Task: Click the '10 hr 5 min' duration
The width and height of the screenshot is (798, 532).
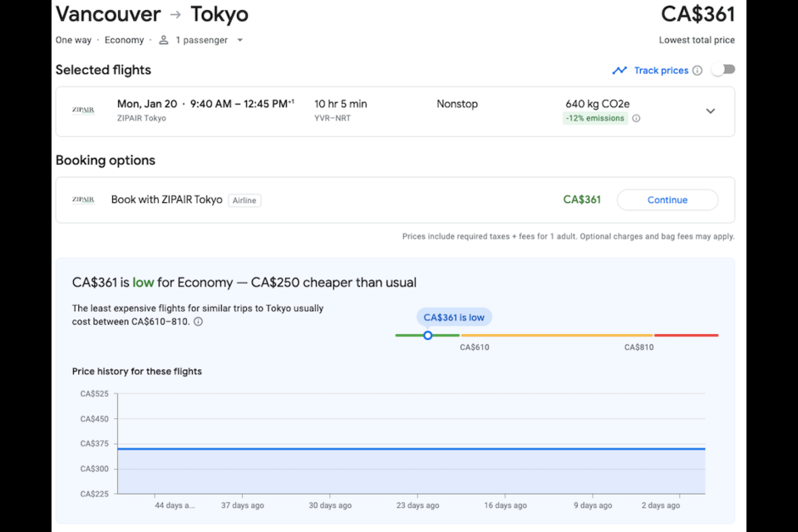Action: click(341, 104)
